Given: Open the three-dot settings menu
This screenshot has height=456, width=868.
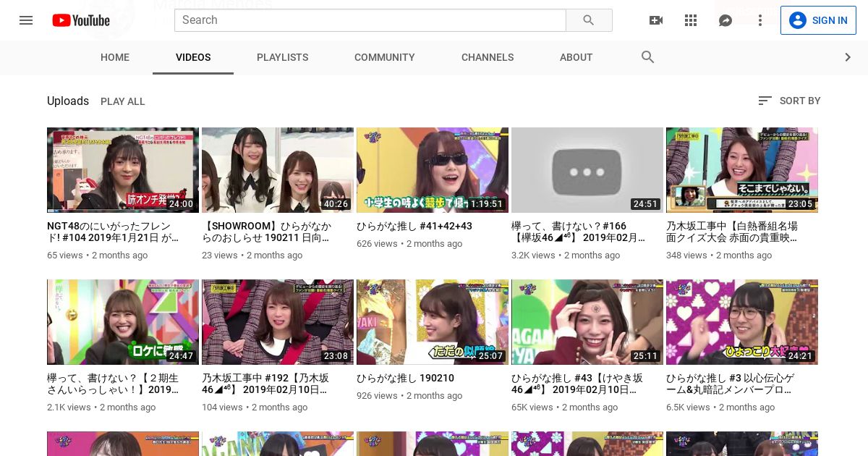Looking at the screenshot, I should (x=760, y=20).
